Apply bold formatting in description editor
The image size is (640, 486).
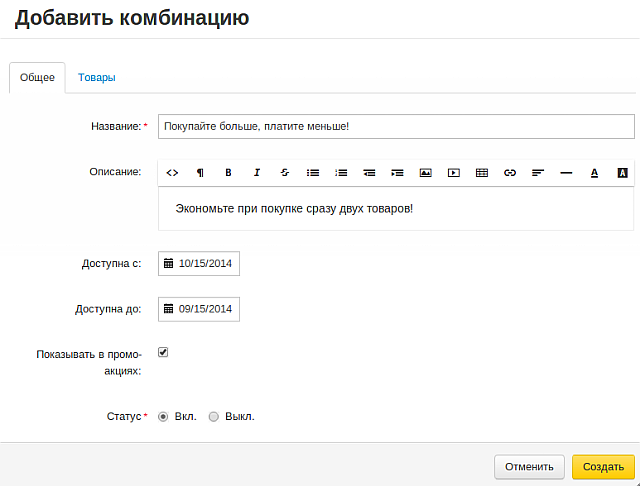pos(228,173)
